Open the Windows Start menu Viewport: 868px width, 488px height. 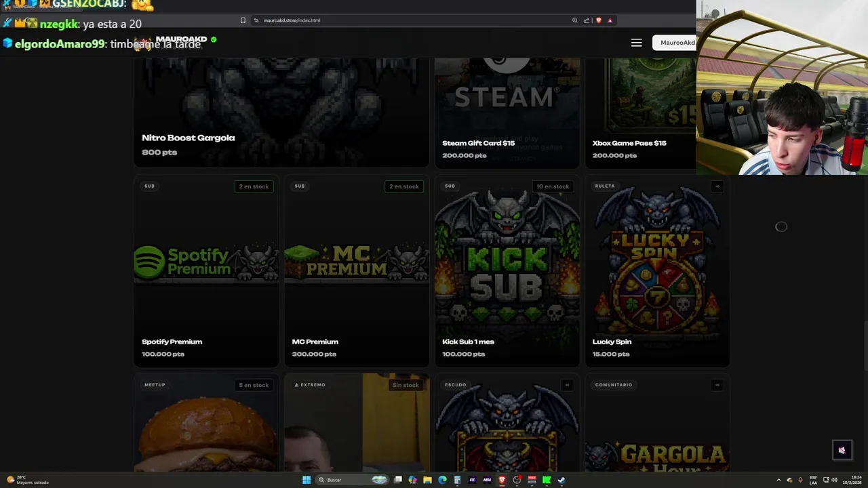(307, 480)
